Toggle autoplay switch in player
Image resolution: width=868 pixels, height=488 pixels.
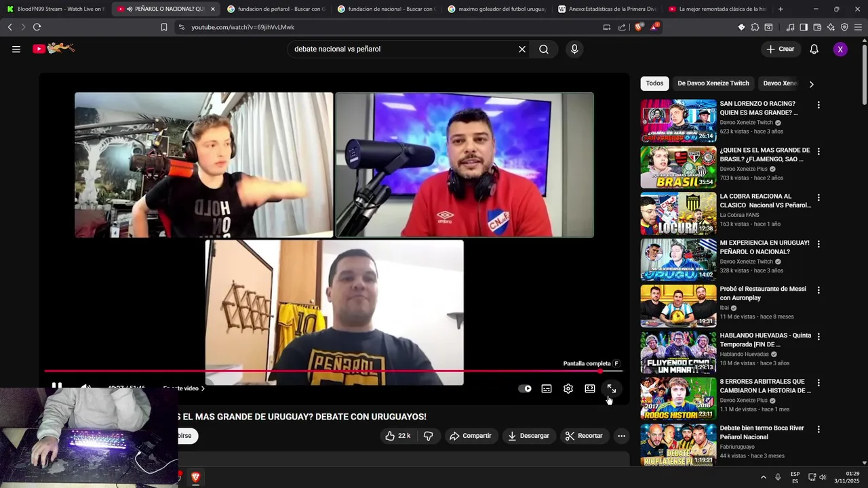[525, 388]
